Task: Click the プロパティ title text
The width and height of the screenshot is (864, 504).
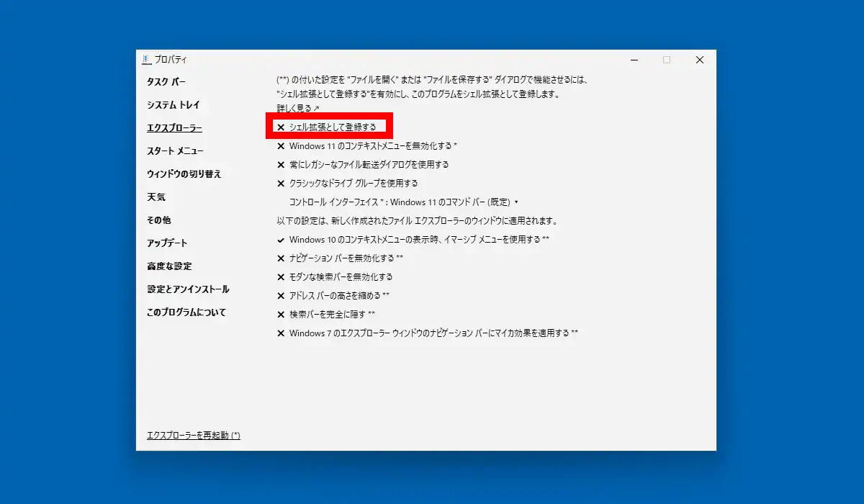Action: click(x=171, y=60)
